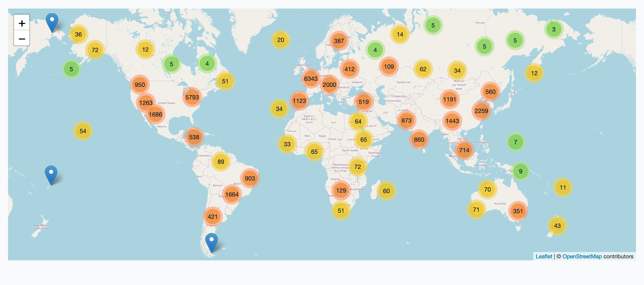Expand the 54 cluster in the Pacific

[83, 131]
